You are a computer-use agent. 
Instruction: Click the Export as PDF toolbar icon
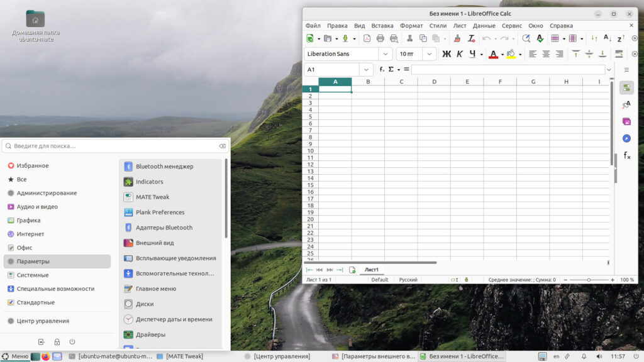click(367, 38)
